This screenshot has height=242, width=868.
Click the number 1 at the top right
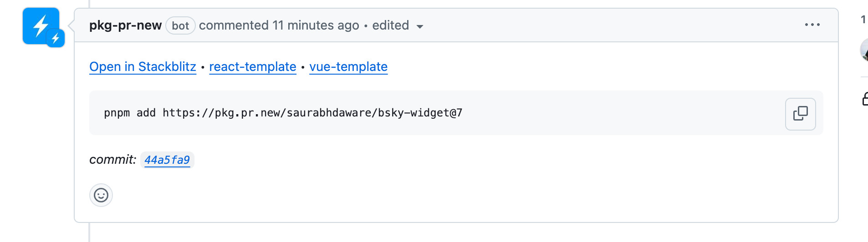click(x=863, y=20)
